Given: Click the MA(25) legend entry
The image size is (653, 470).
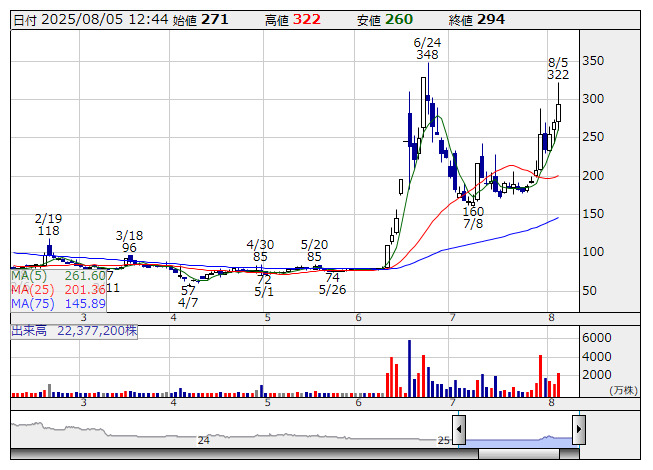Looking at the screenshot, I should click(x=58, y=289).
